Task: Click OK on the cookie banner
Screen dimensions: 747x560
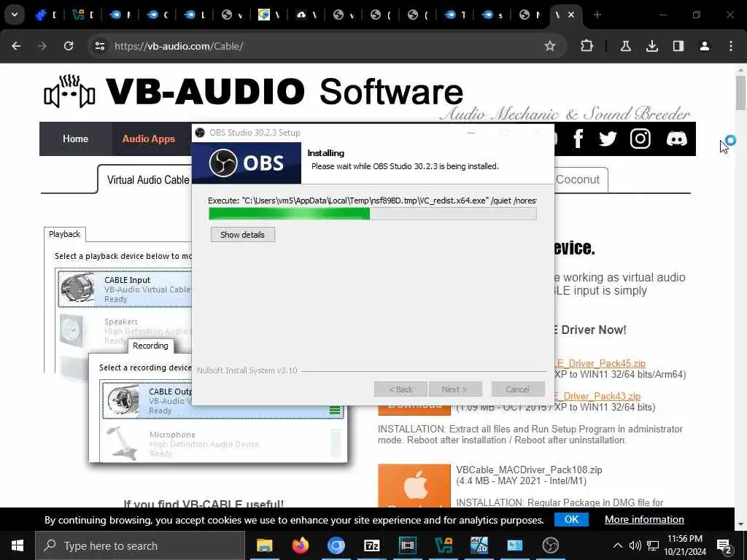Action: pos(571,519)
